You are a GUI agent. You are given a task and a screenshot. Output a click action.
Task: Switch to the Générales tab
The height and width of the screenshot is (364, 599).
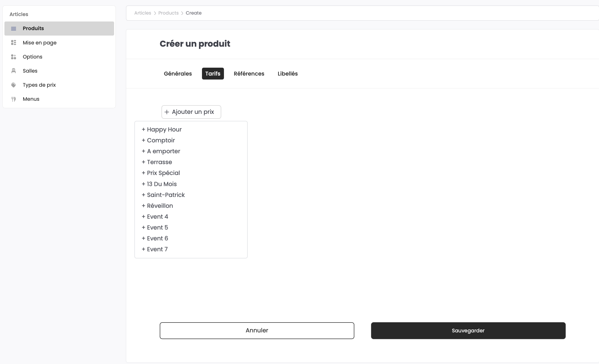pyautogui.click(x=178, y=74)
